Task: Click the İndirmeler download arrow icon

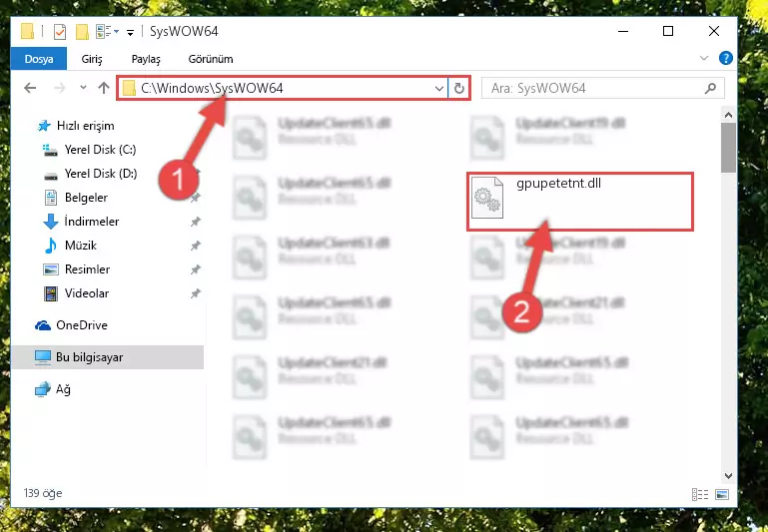Action: [51, 222]
